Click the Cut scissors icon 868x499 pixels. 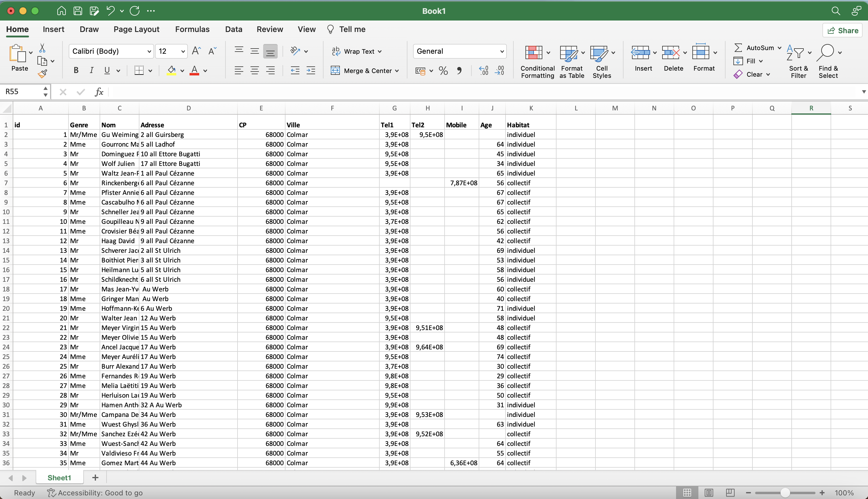(x=42, y=48)
